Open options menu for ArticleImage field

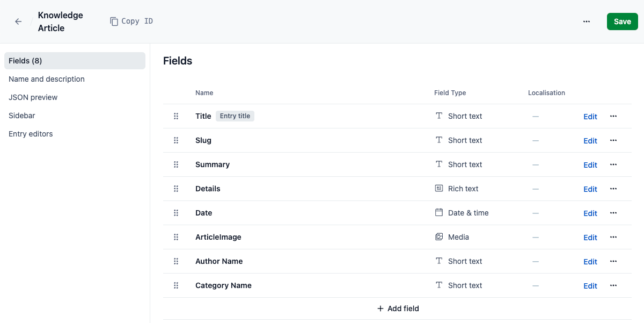point(613,237)
